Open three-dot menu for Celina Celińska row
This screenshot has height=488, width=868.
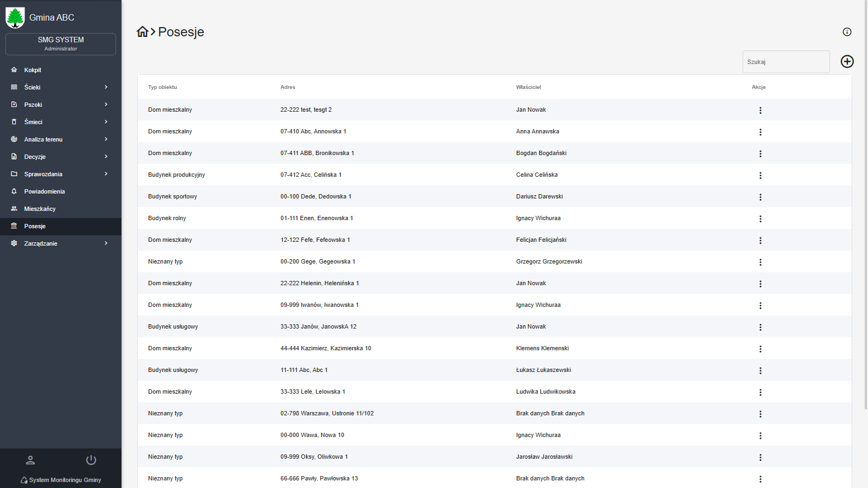click(x=760, y=175)
